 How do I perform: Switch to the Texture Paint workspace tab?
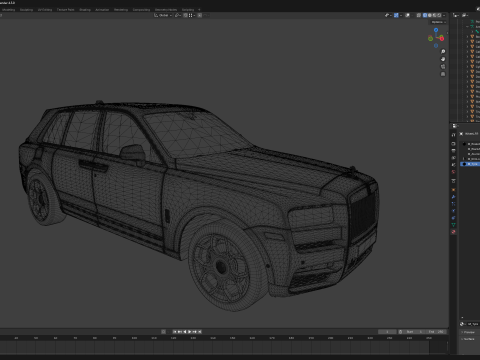pyautogui.click(x=65, y=10)
